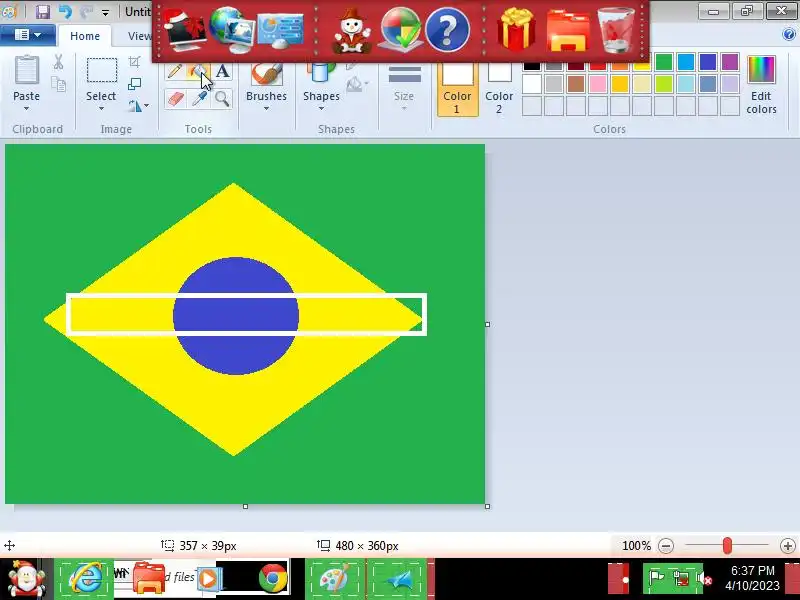Open the Rotate or flip dropdown

(138, 106)
